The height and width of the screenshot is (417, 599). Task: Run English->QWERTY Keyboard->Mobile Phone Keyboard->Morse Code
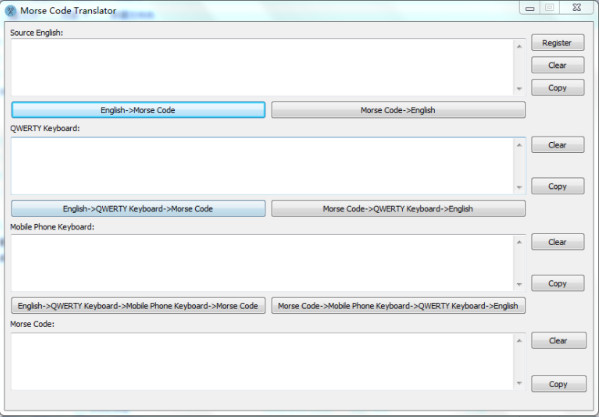tap(138, 305)
